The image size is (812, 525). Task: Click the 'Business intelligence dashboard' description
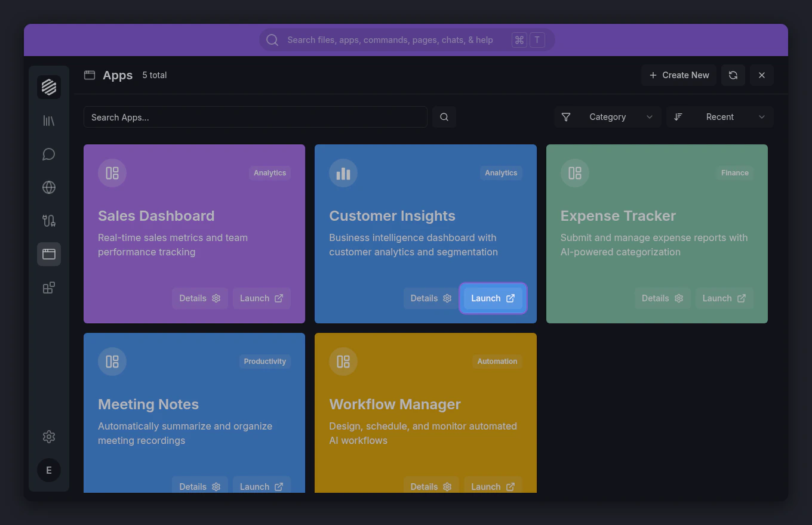413,245
